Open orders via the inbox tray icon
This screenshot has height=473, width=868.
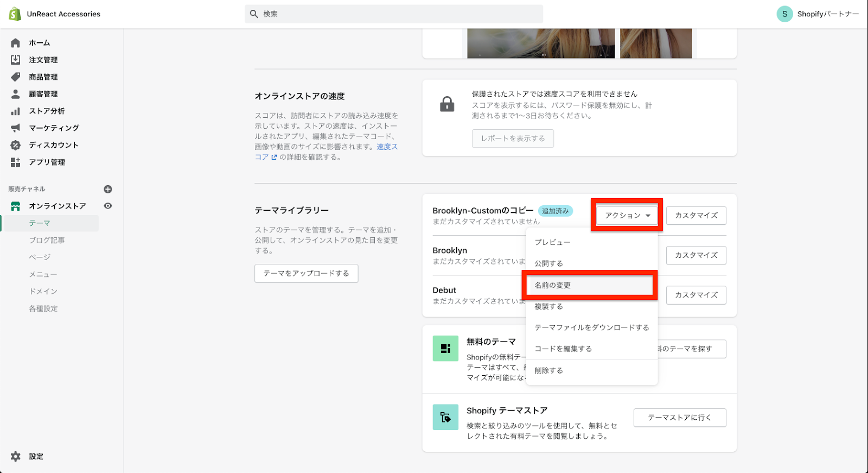(x=16, y=60)
